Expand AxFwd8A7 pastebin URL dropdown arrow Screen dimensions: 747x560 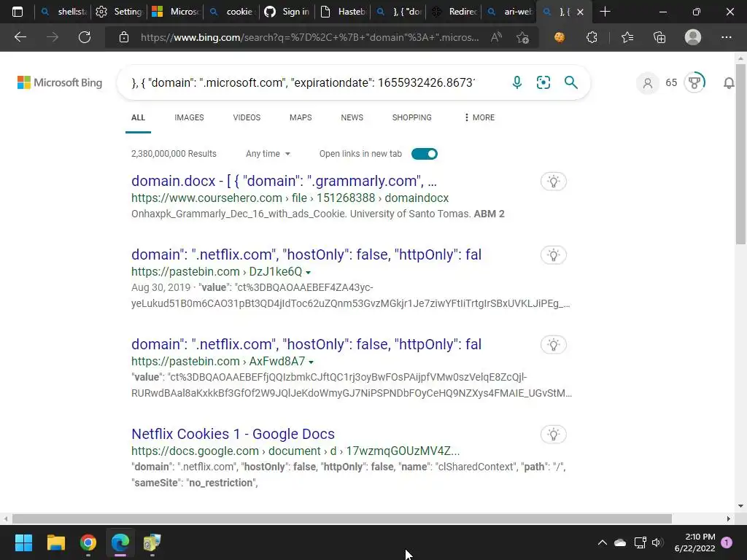311,362
